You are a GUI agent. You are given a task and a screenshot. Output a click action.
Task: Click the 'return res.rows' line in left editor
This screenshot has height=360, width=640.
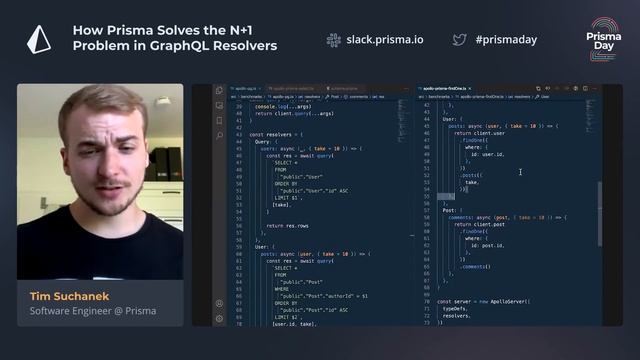point(287,226)
